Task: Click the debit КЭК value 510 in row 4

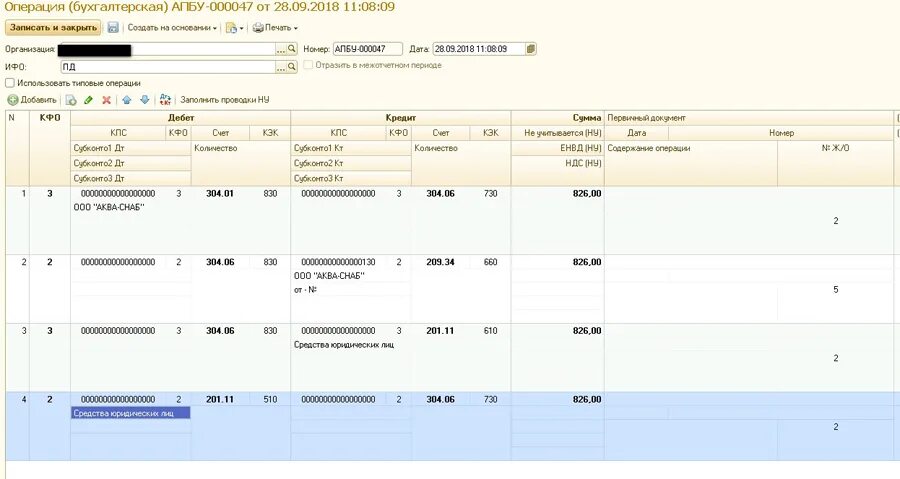Action: coord(270,399)
